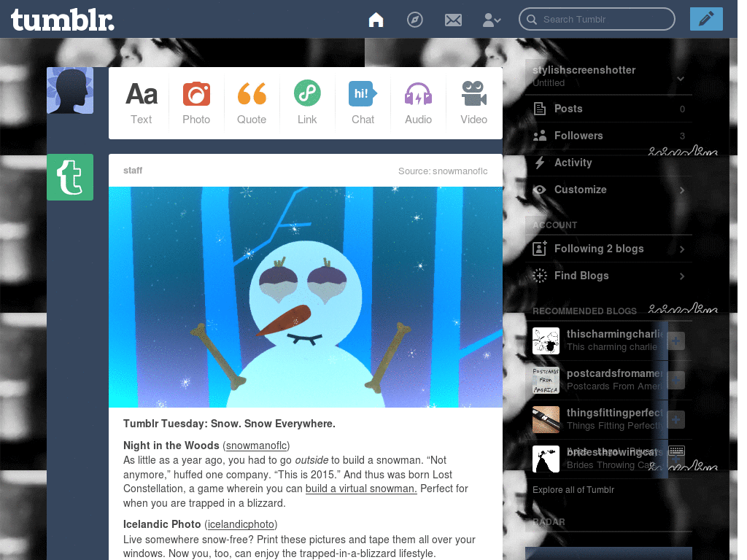The image size is (747, 560).
Task: Follow thischarmingcharlie with the plus button
Action: pos(676,341)
